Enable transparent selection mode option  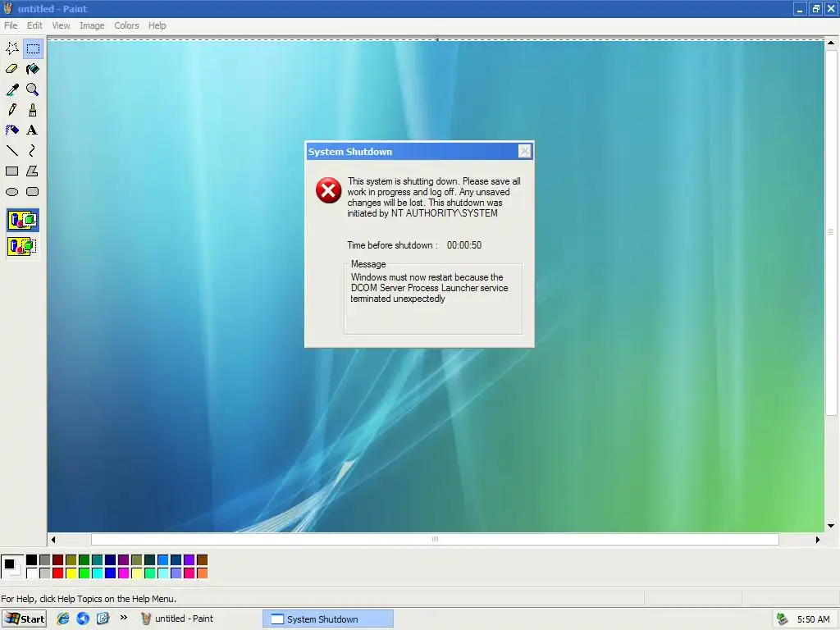click(x=22, y=246)
